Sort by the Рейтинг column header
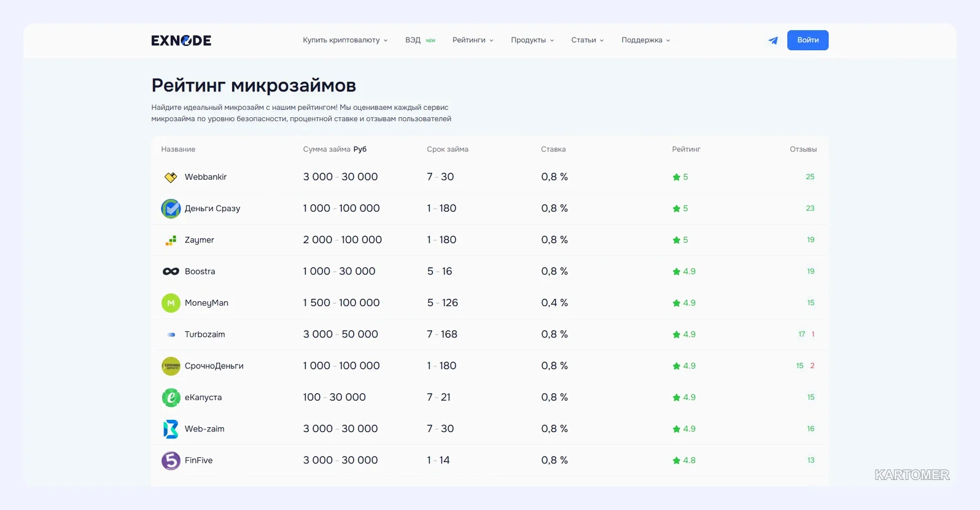Image resolution: width=980 pixels, height=510 pixels. pos(686,149)
